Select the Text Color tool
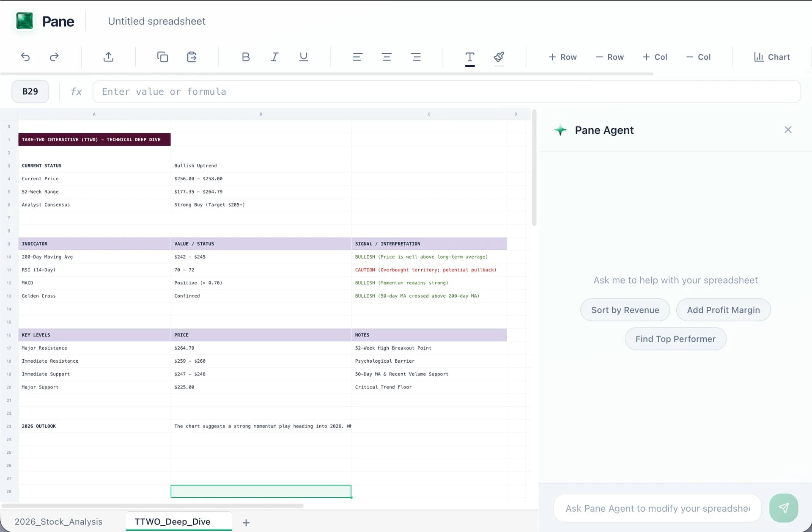 [x=469, y=57]
